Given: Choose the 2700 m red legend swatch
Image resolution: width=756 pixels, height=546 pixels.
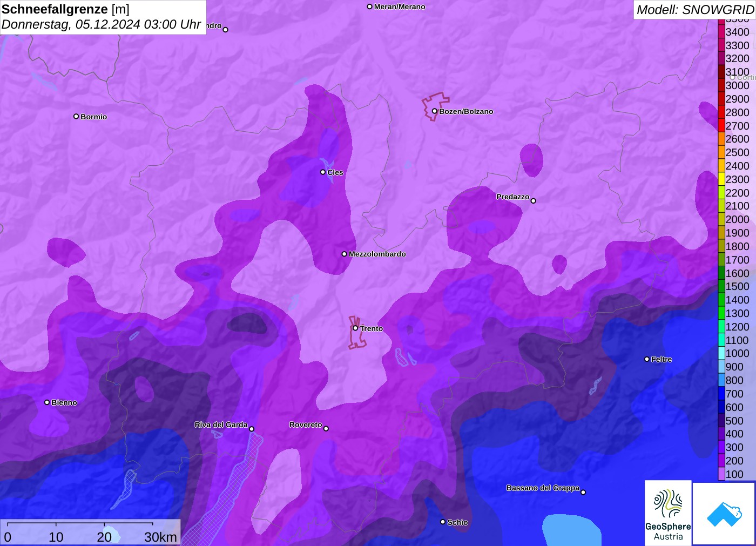Looking at the screenshot, I should point(721,126).
